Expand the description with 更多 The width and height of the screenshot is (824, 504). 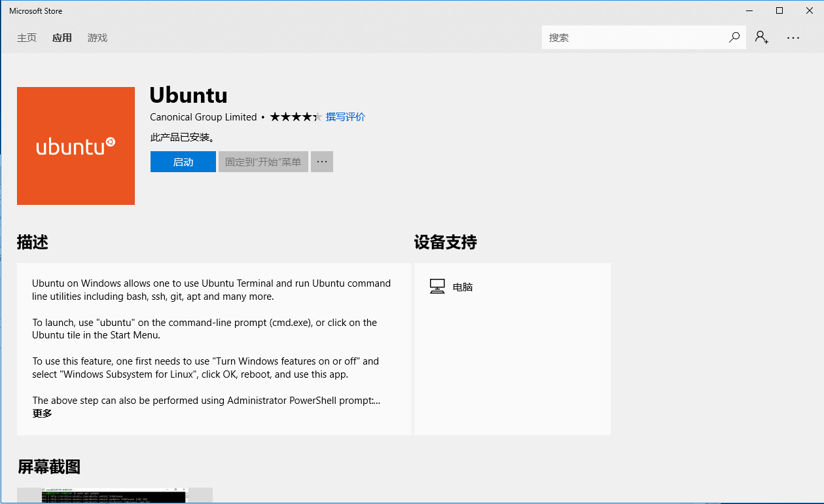42,414
